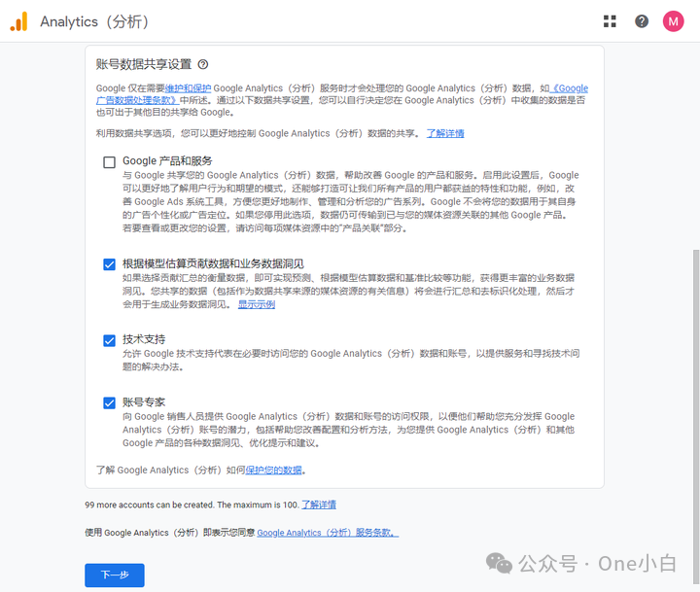Click the Analytics（分析）header title
Image resolution: width=700 pixels, height=592 pixels.
pyautogui.click(x=94, y=21)
